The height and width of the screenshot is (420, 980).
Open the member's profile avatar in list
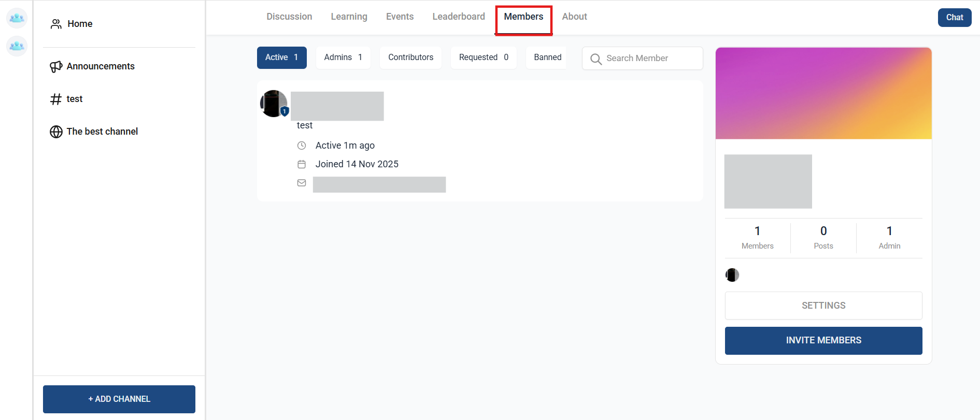273,104
